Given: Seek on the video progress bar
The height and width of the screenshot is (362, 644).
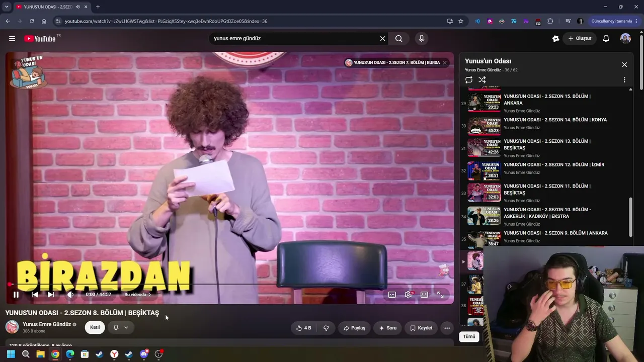Looking at the screenshot, I should click(x=229, y=285).
